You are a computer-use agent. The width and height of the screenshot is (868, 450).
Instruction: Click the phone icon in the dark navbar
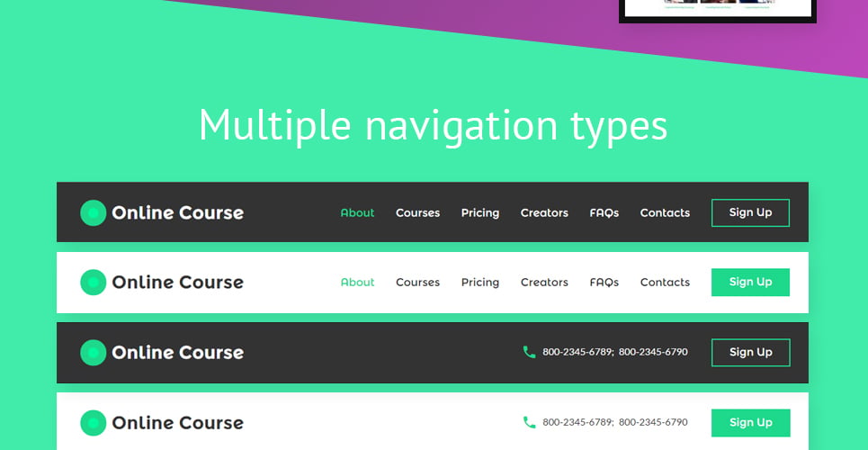click(529, 352)
